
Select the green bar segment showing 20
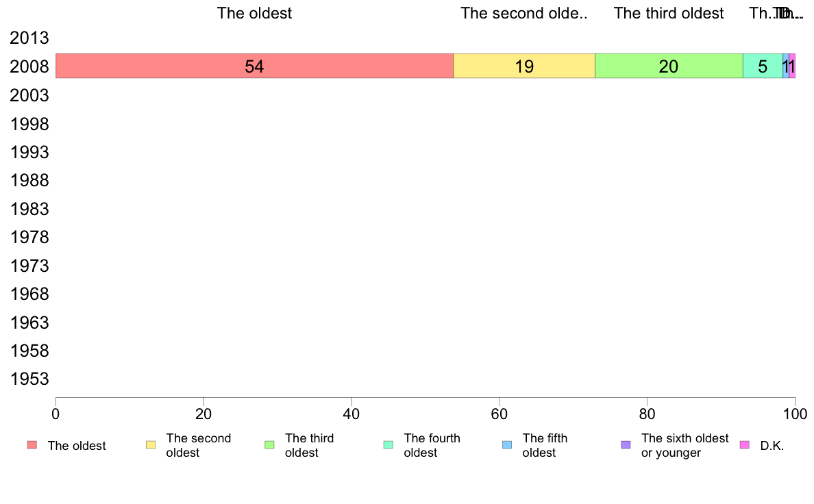point(669,66)
